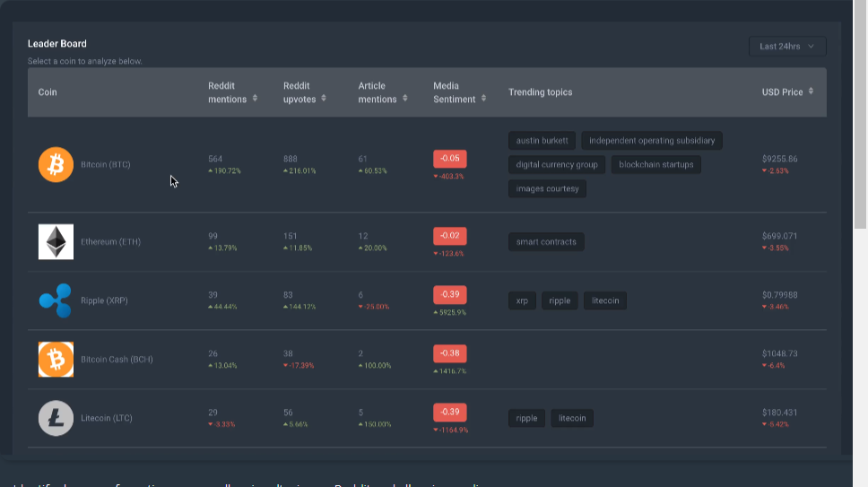Click Bitcoin's 564 Reddit mentions value
This screenshot has height=487, width=868.
tap(215, 159)
